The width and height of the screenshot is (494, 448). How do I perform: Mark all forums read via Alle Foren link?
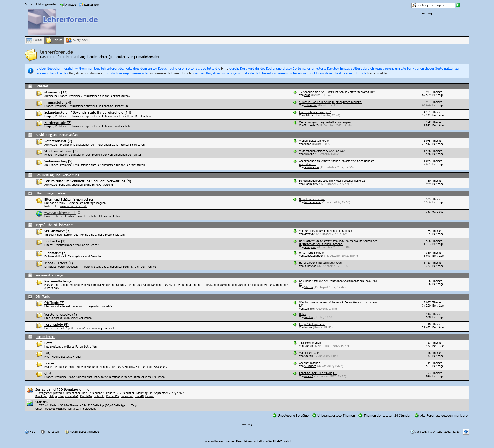click(444, 415)
